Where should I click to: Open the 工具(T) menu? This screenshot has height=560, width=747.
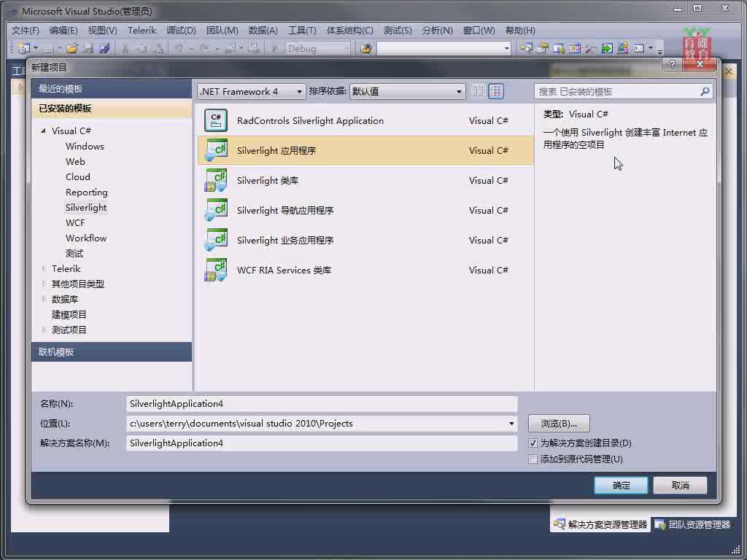point(302,31)
